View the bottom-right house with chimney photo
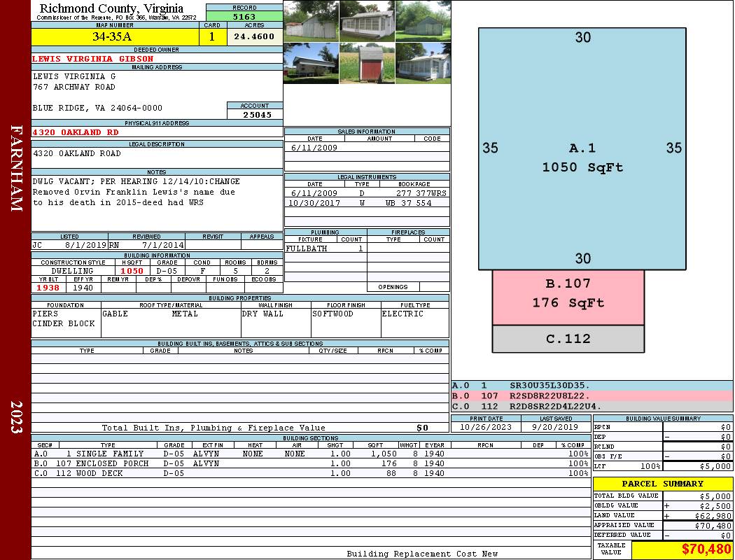Screen dimensions: 735x560 click(423, 63)
